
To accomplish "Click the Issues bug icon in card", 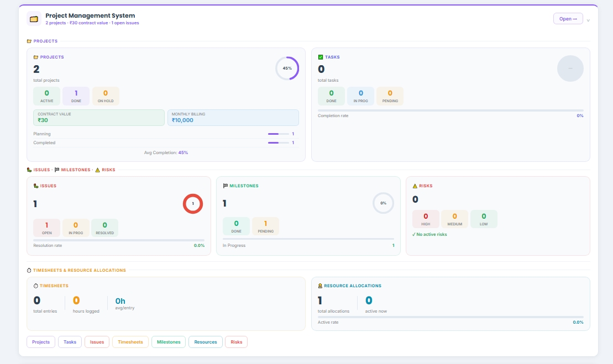I will pos(36,186).
